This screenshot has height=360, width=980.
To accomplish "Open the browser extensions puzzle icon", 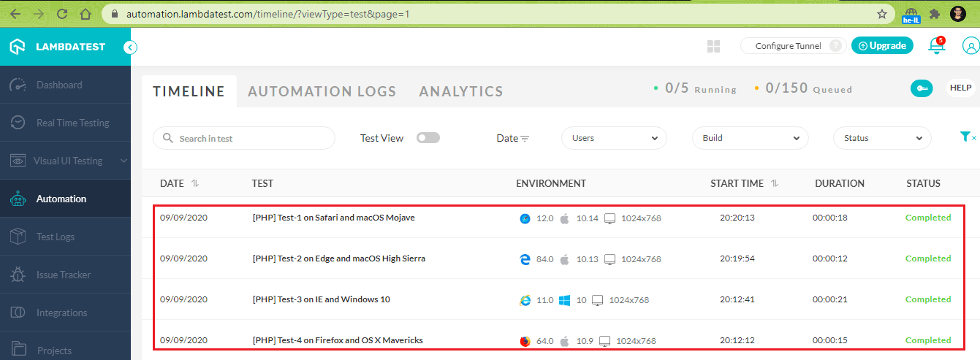I will coord(935,14).
